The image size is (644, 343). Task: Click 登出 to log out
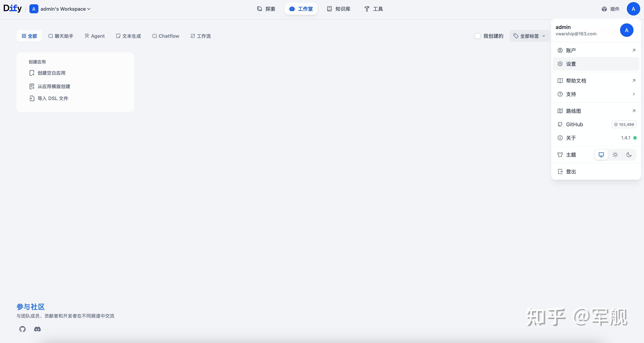[571, 172]
